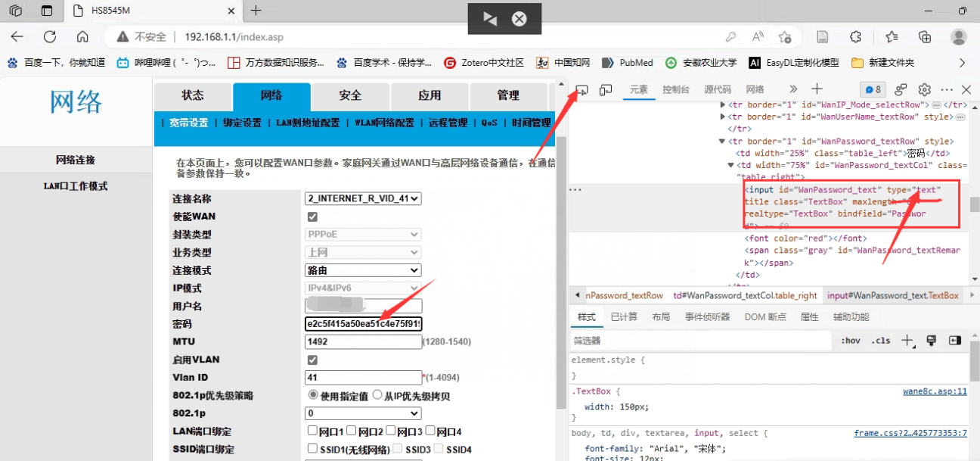Open the 安全 router menu tab

[350, 95]
